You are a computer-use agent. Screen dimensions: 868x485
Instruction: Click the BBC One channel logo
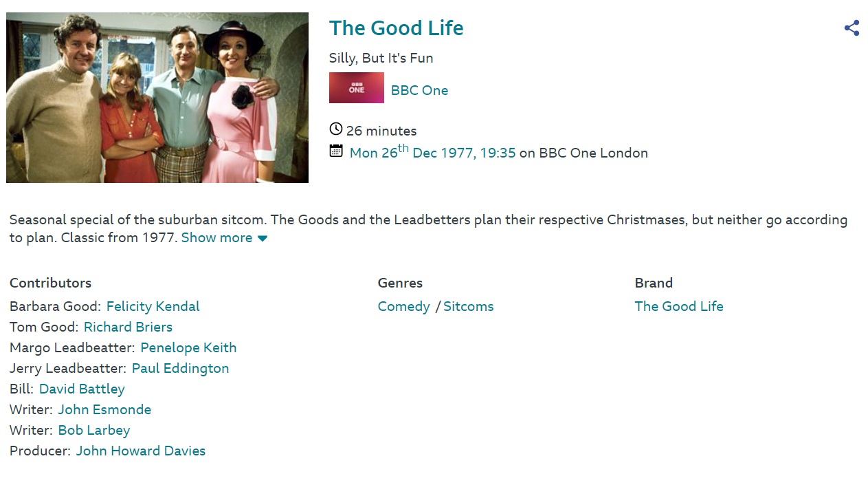(356, 88)
